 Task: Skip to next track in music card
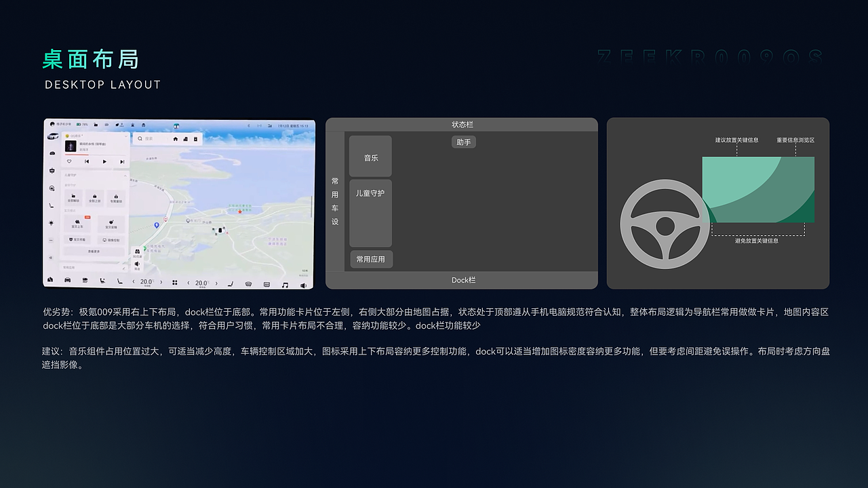(x=122, y=162)
